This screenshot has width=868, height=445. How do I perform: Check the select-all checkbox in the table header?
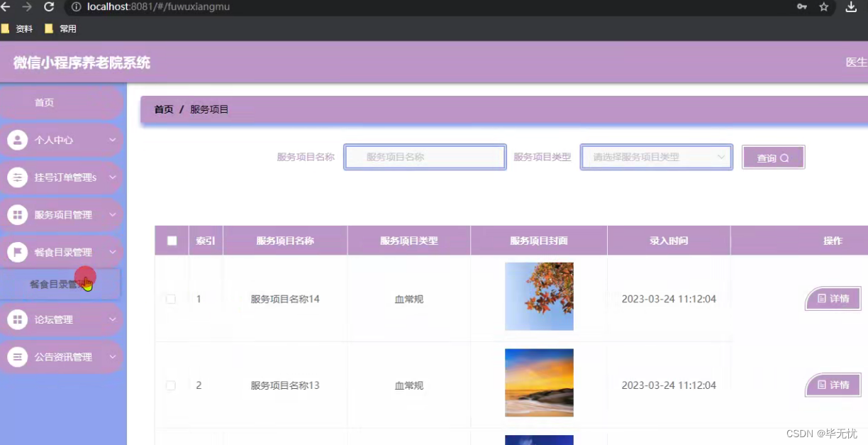171,240
